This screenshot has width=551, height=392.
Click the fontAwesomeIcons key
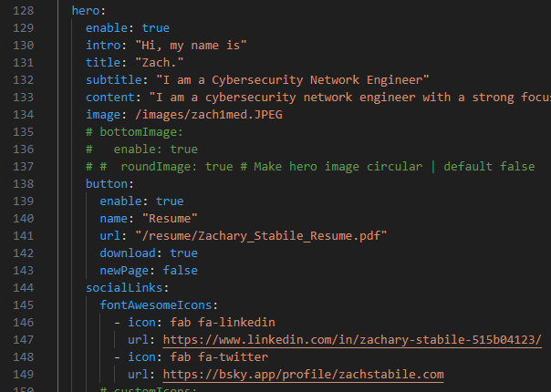coord(156,305)
